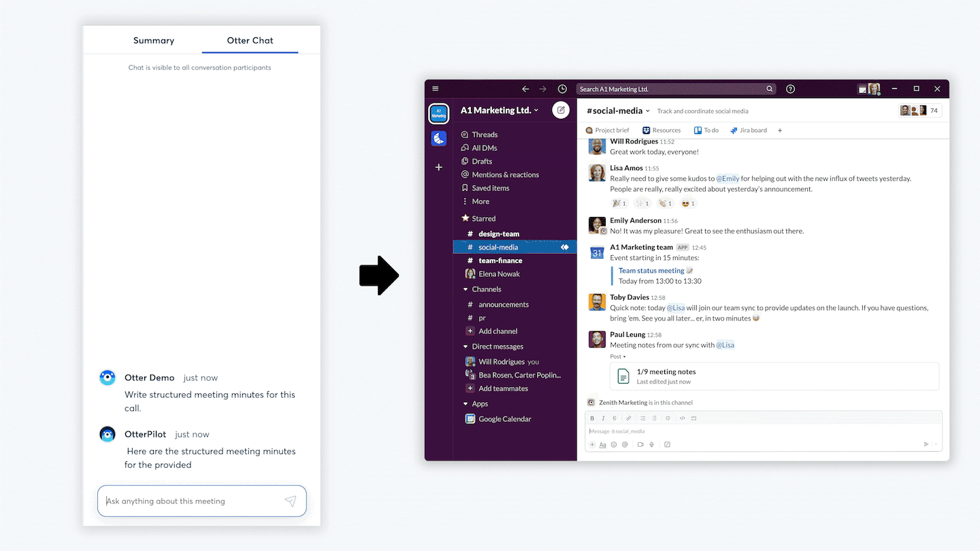Toggle the clapping hands reaction
This screenshot has height=551, width=980.
click(x=666, y=203)
